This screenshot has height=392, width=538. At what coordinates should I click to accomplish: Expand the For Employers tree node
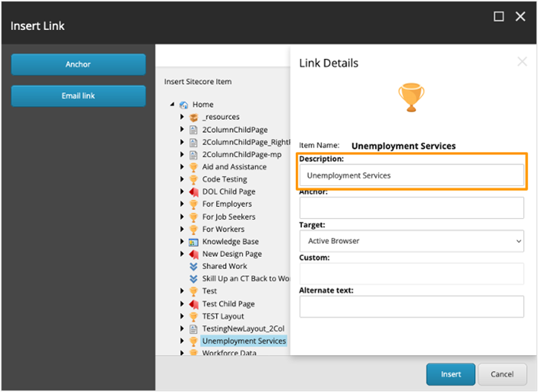183,204
